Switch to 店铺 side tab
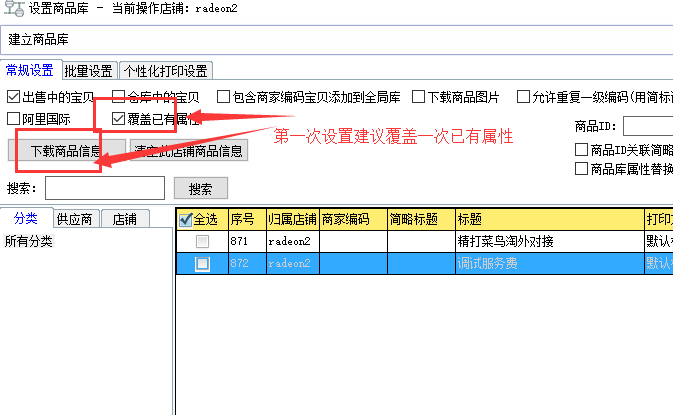Screen dimensions: 673x415 click(x=125, y=219)
